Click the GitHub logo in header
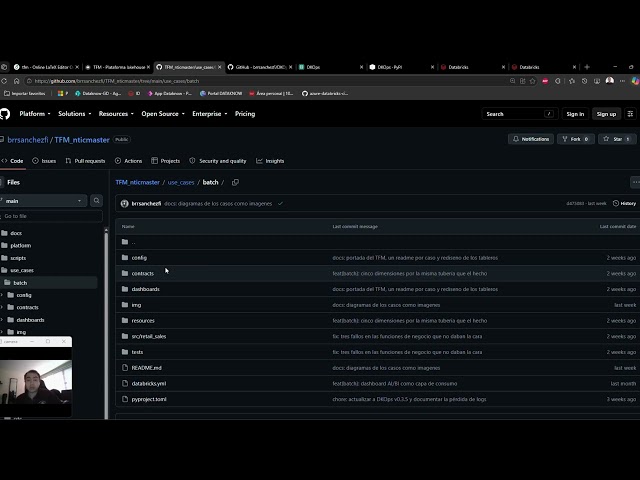 (x=4, y=114)
